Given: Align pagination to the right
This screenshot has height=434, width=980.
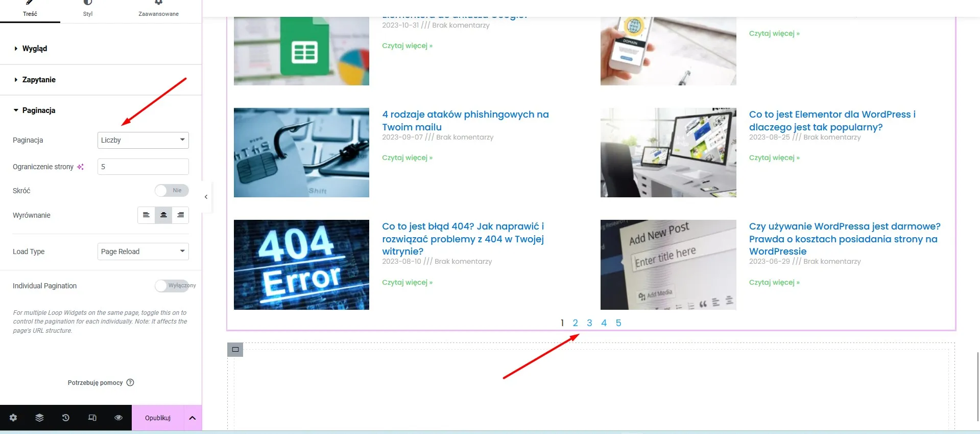Looking at the screenshot, I should pos(180,215).
